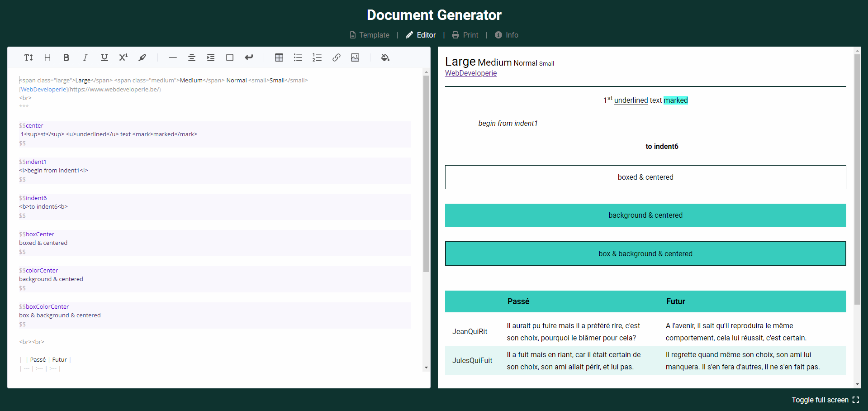Apply underline formatting from the toolbar

pos(104,57)
